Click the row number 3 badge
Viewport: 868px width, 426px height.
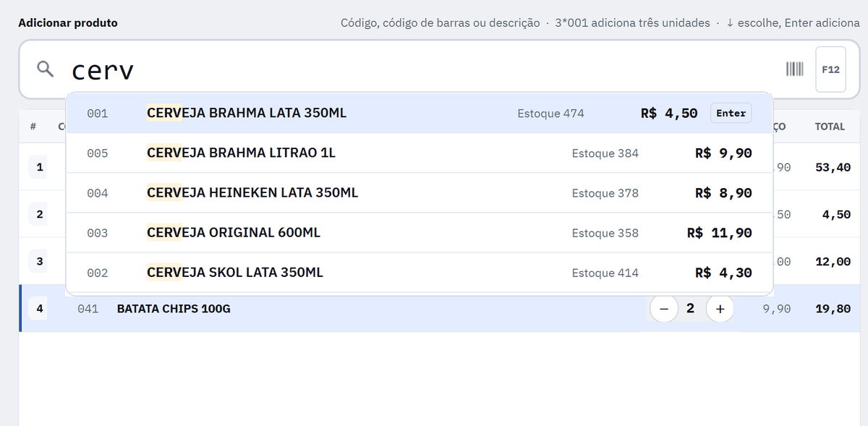pyautogui.click(x=39, y=261)
